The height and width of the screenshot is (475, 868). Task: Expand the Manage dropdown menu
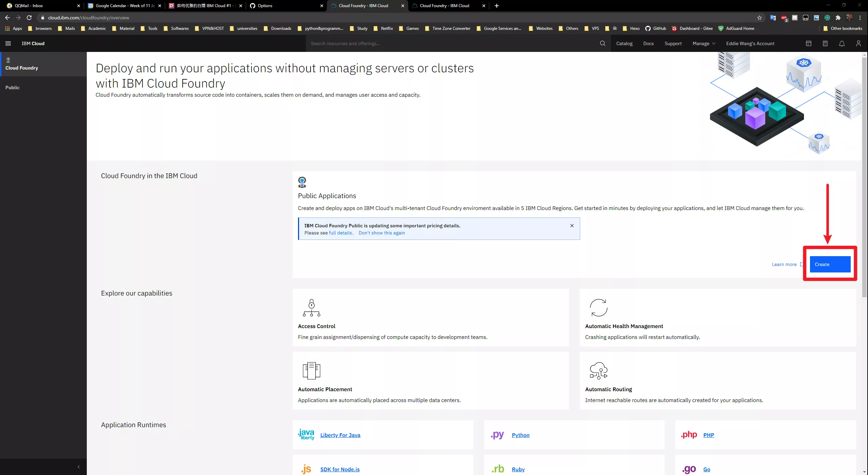click(x=704, y=43)
